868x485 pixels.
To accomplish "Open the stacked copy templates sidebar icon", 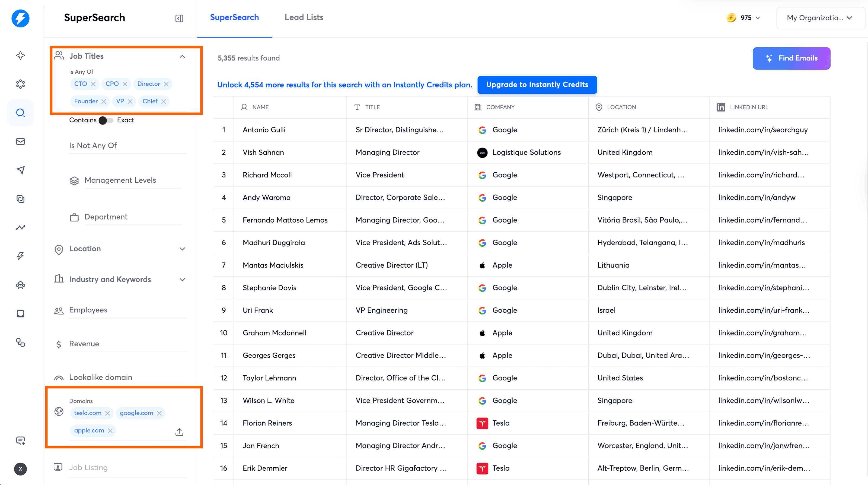I will (x=21, y=199).
